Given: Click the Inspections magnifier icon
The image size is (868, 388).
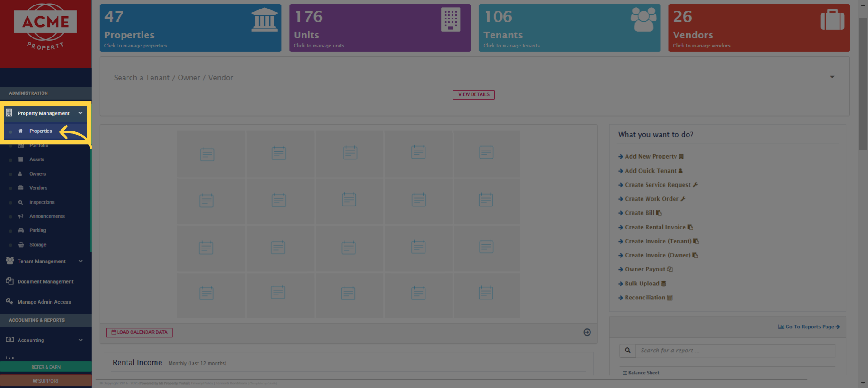Looking at the screenshot, I should tap(20, 202).
